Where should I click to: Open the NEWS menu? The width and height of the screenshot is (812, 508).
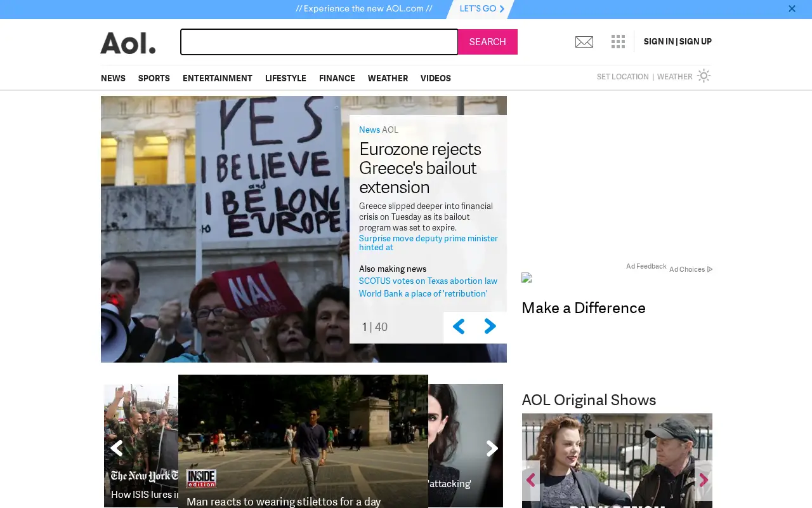(x=113, y=78)
